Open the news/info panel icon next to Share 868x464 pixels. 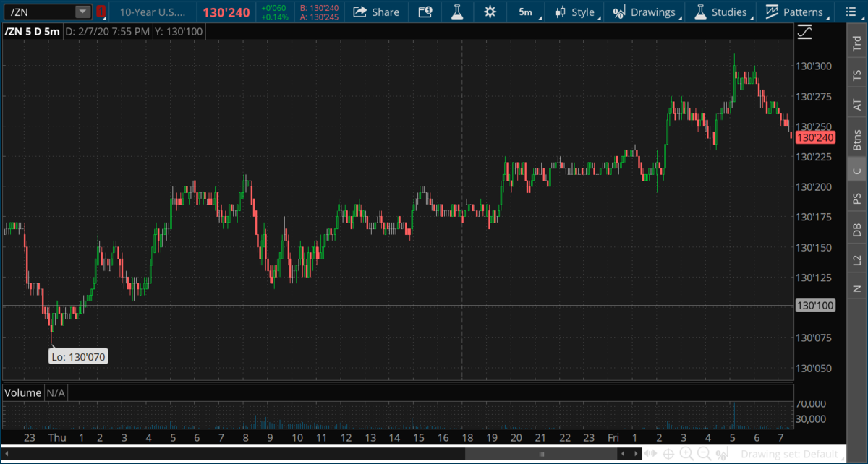click(425, 12)
